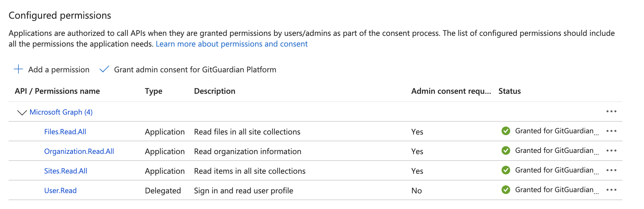
Task: Click 'Yes' admin consent value for Sites.Read.All
Action: (417, 171)
